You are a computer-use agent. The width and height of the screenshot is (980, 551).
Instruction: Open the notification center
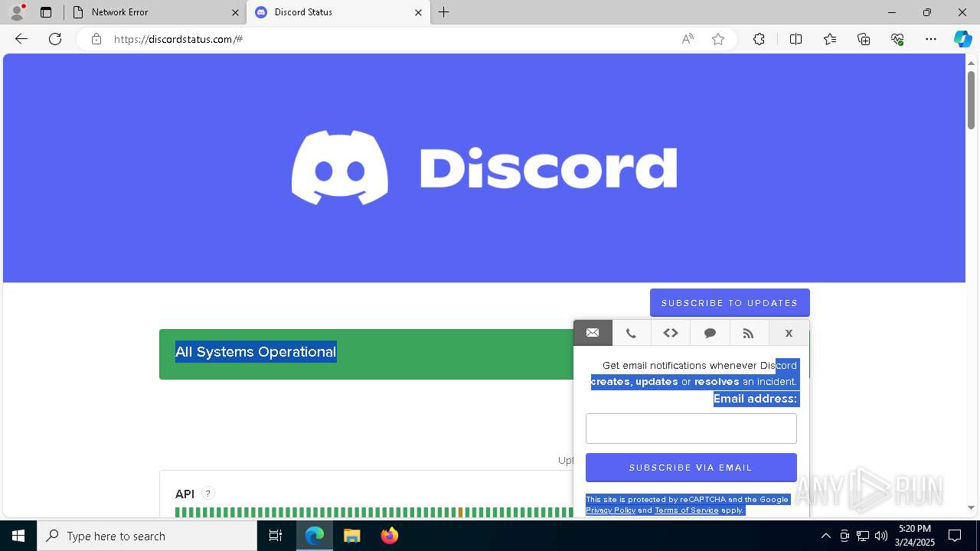(955, 536)
